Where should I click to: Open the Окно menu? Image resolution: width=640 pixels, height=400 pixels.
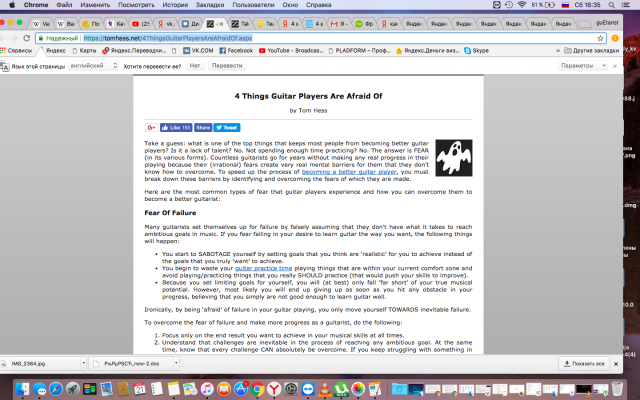[x=290, y=5]
